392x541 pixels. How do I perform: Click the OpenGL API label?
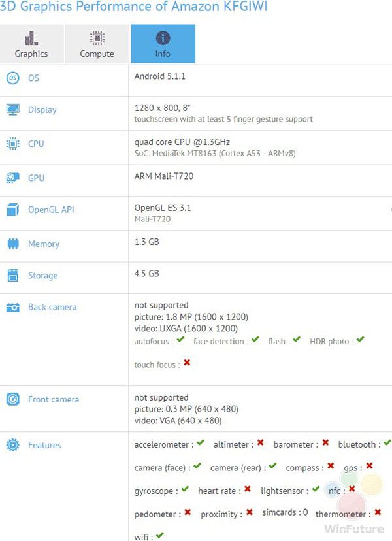51,210
